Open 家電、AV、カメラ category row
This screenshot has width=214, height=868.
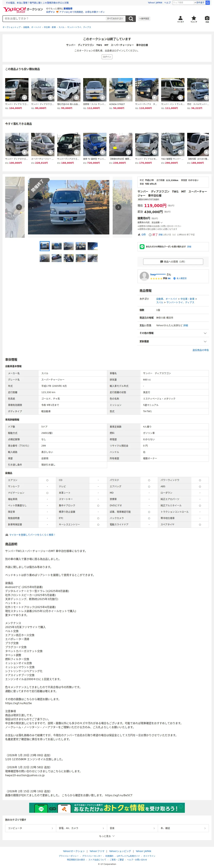81,828
